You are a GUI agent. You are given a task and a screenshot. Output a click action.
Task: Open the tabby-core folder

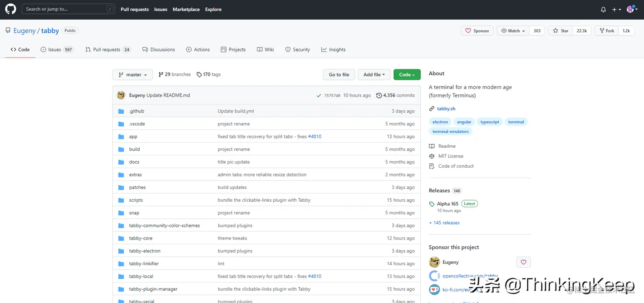(x=141, y=238)
